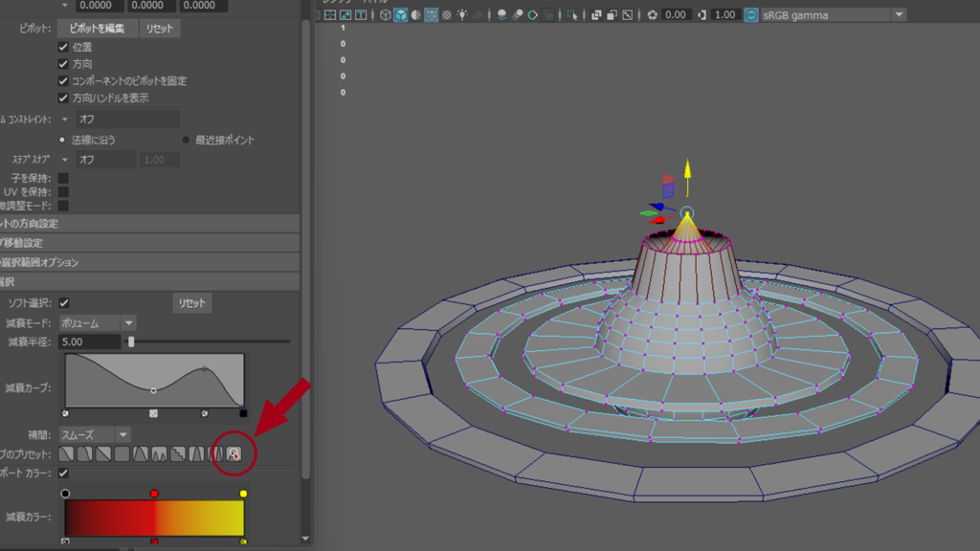
Task: Click the Exposure reset icon
Action: (x=652, y=15)
